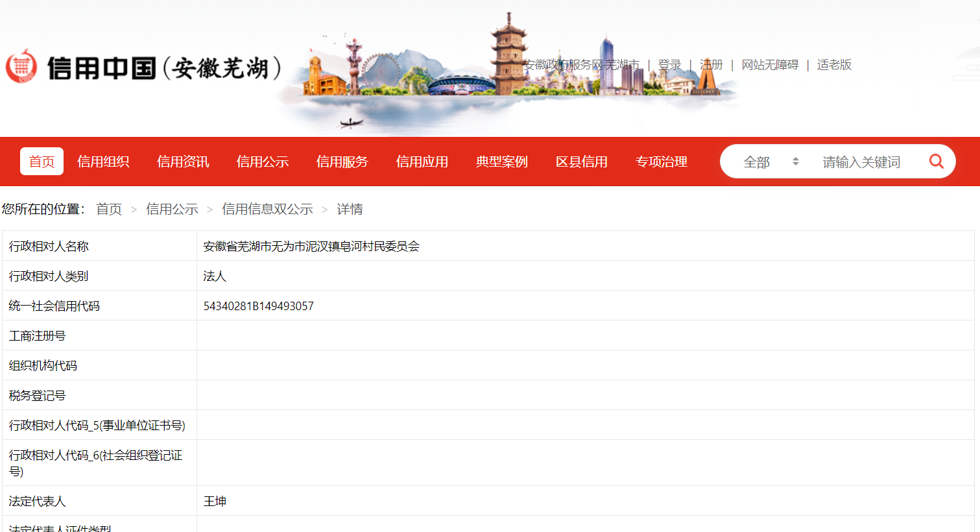The image size is (980, 532).
Task: Open the 典型案例 menu item
Action: click(502, 162)
